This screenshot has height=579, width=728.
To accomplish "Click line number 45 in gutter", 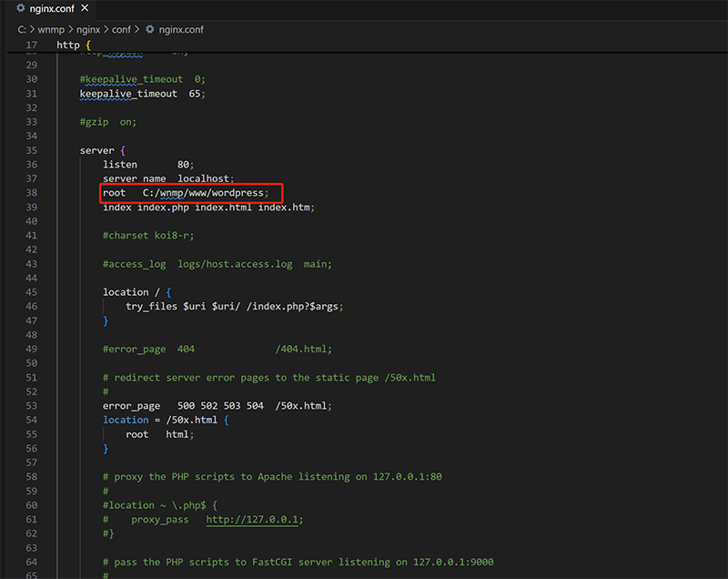I will pos(31,292).
